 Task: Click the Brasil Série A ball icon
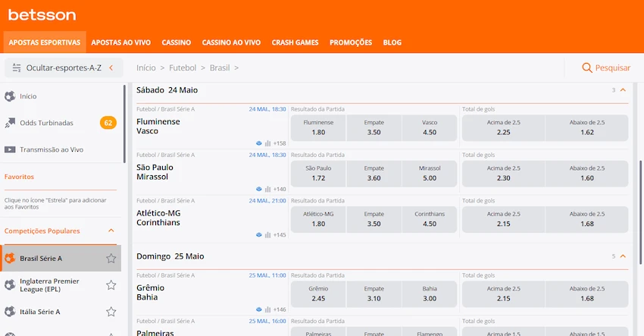pos(10,259)
